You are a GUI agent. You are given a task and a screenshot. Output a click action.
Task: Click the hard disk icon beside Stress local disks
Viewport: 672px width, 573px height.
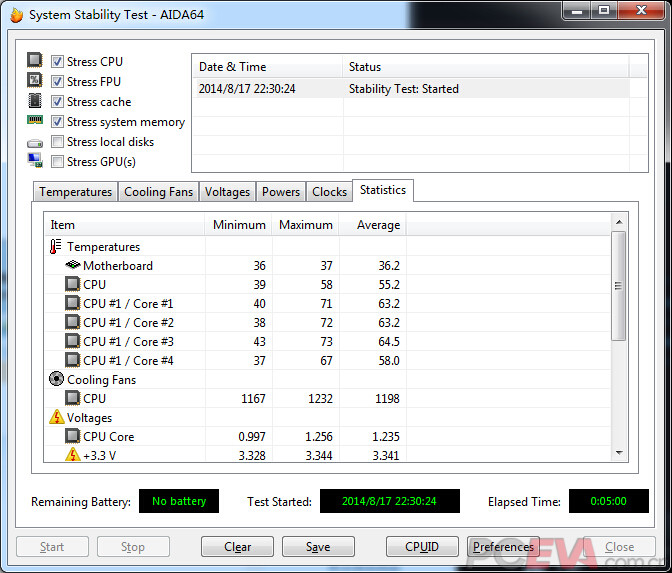[35, 143]
